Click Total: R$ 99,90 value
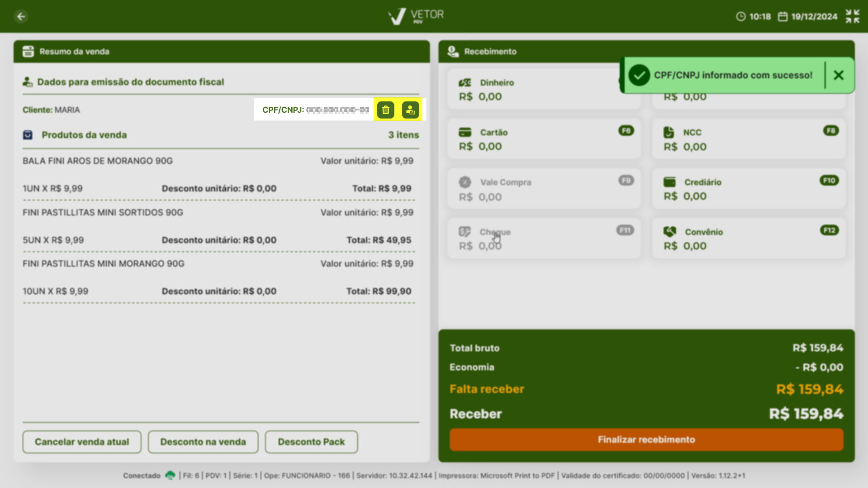 pos(379,291)
